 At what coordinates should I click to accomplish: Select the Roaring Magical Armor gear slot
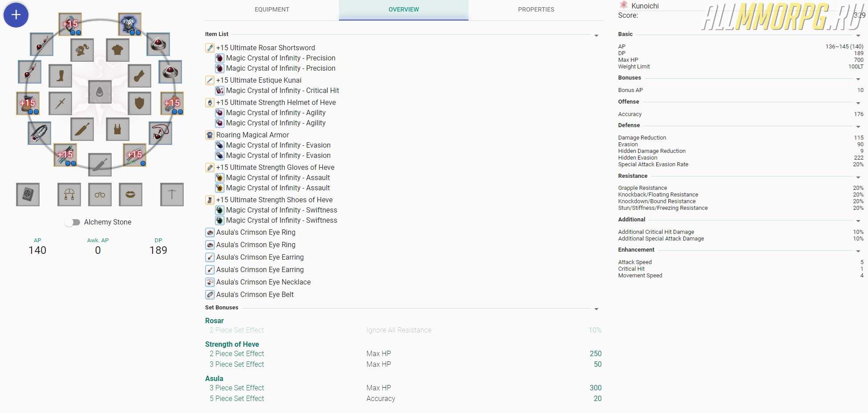[129, 24]
